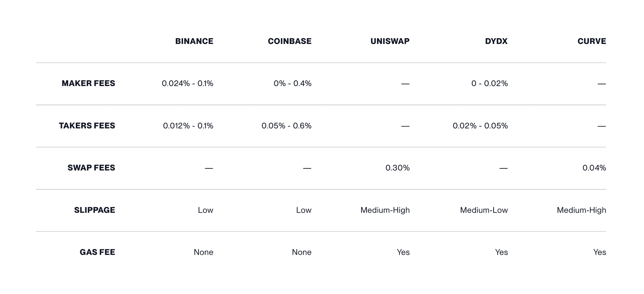The width and height of the screenshot is (644, 294).
Task: Click the CURVE column header
Action: (591, 41)
